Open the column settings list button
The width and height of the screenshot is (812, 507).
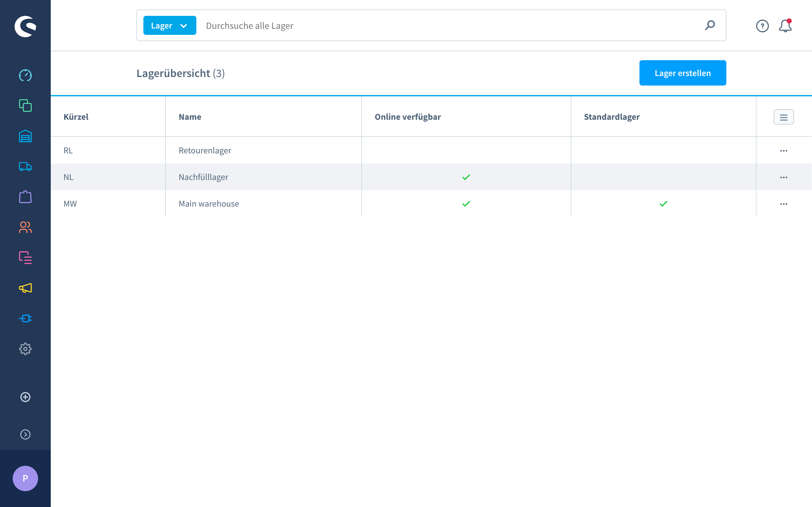click(783, 117)
